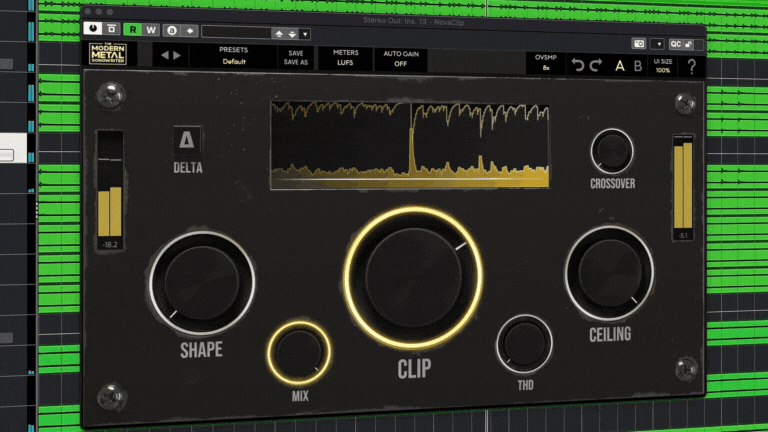Open the Presets Default dropdown
The width and height of the screenshot is (768, 432).
click(233, 56)
